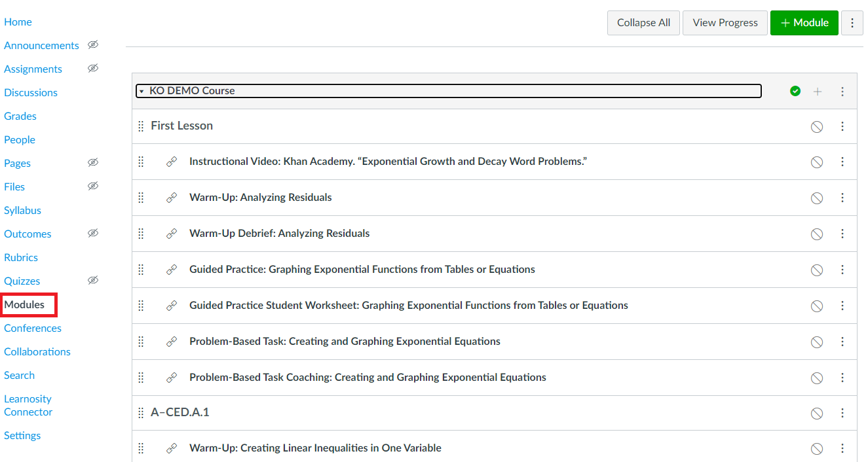Click link icon beside Problem-Based Task: Creating item
This screenshot has height=462, width=868.
tap(172, 342)
